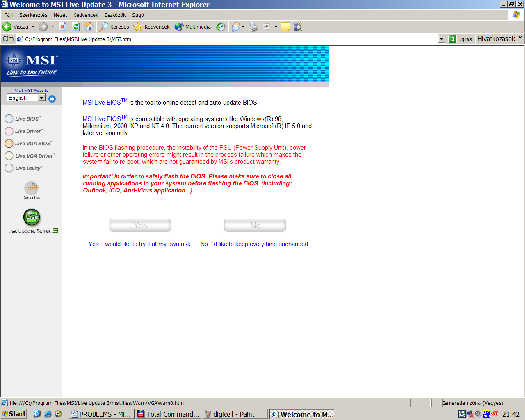Click the address bar URL field
This screenshot has height=420, width=525.
pos(230,39)
